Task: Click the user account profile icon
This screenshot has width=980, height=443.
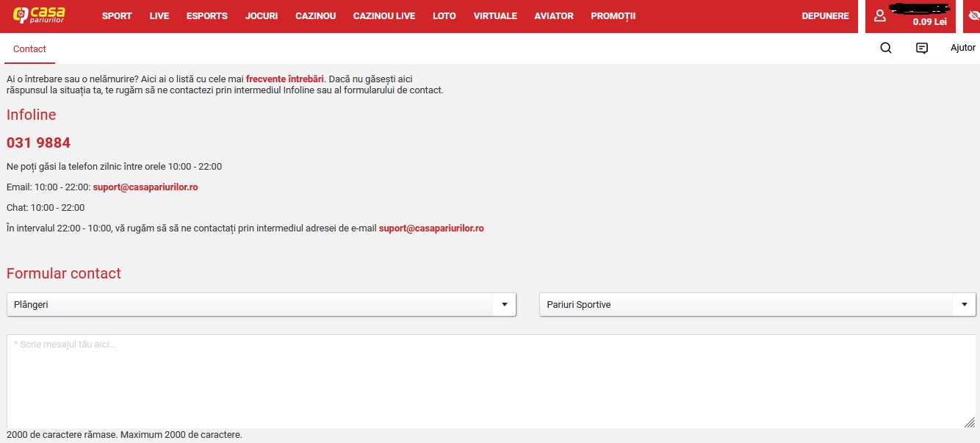Action: pos(879,15)
